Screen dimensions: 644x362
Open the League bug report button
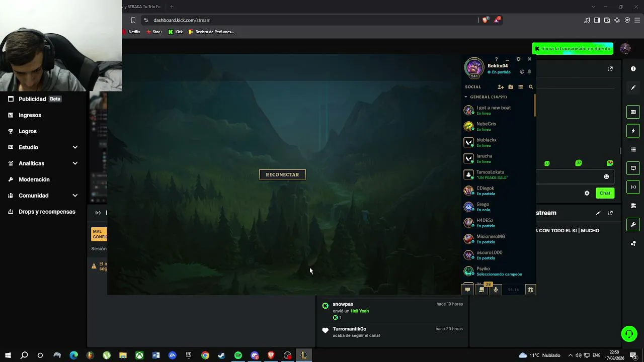pyautogui.click(x=530, y=290)
